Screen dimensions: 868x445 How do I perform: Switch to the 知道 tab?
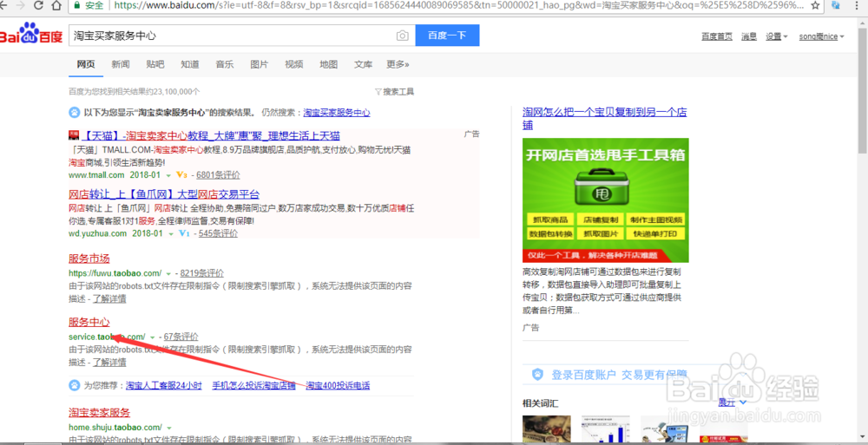(x=190, y=64)
